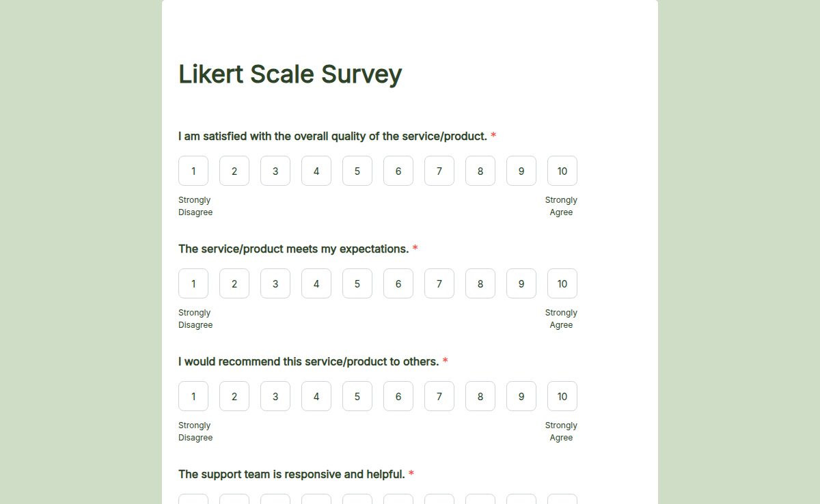
Task: Select rating 6 for meets expectations question
Action: point(398,283)
